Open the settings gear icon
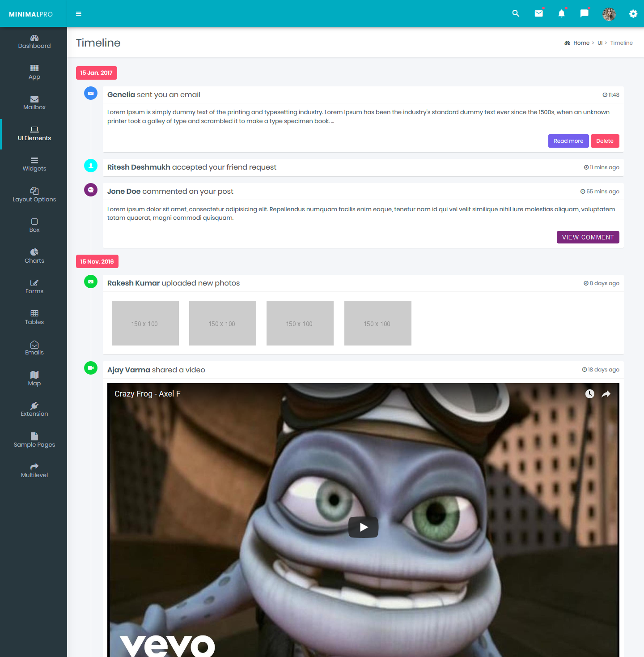Viewport: 644px width, 657px height. [633, 13]
